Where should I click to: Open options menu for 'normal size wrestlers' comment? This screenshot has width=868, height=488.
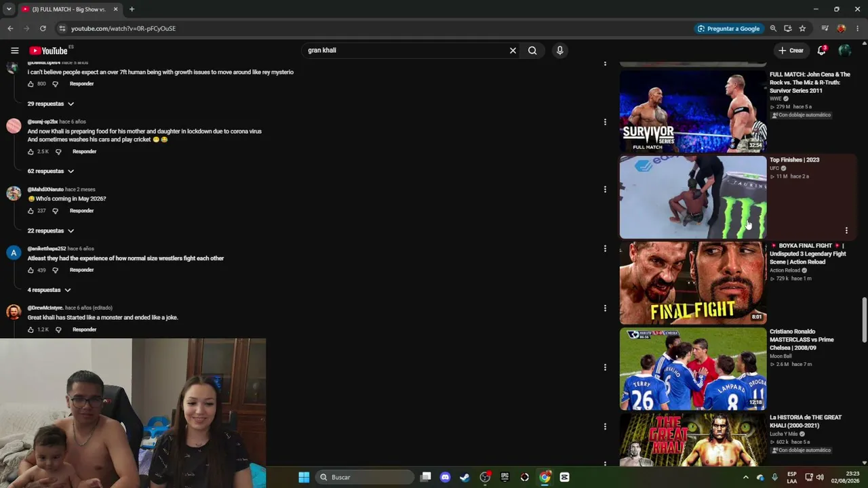(605, 249)
